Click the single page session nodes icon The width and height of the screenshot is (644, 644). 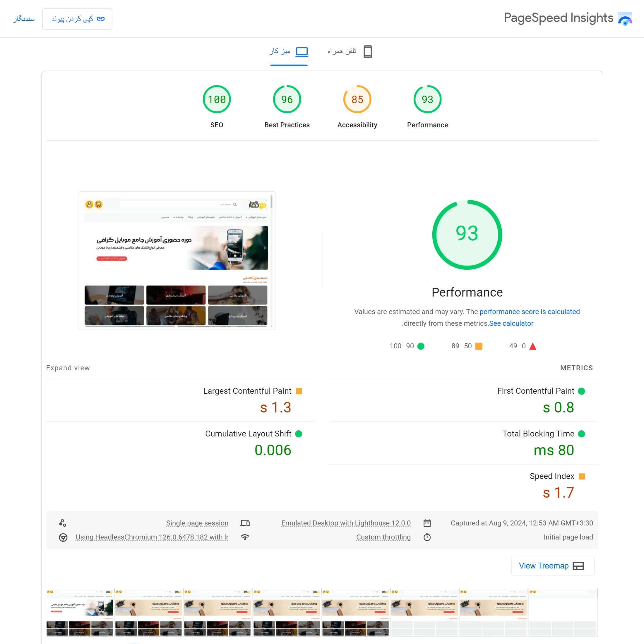(x=62, y=523)
